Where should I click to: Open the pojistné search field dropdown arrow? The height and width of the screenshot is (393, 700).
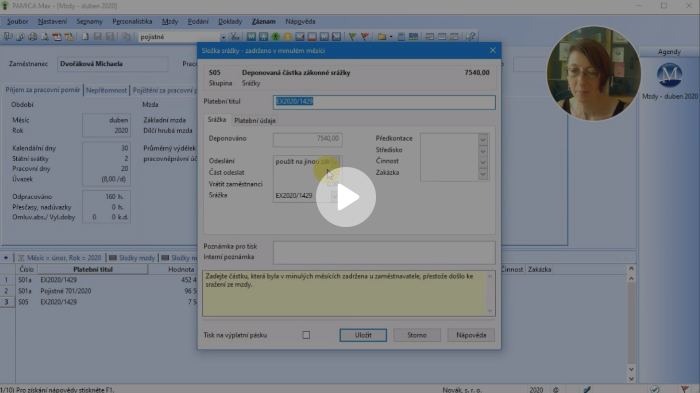coord(223,37)
